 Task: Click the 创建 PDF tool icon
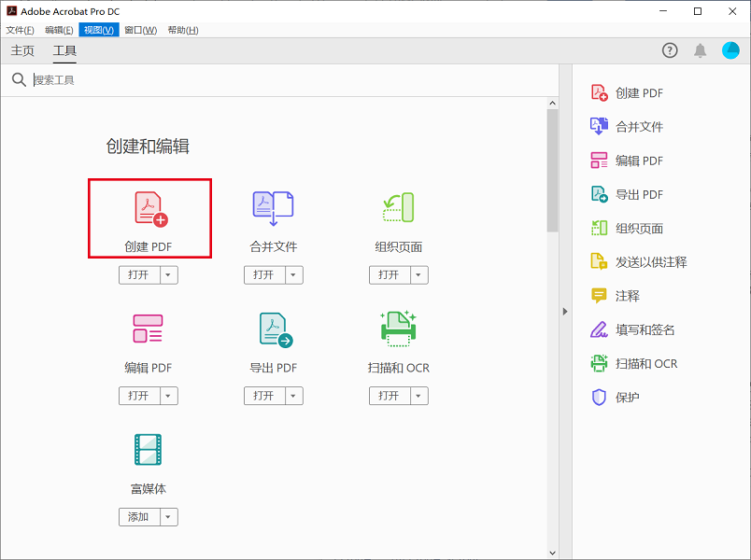pos(149,209)
